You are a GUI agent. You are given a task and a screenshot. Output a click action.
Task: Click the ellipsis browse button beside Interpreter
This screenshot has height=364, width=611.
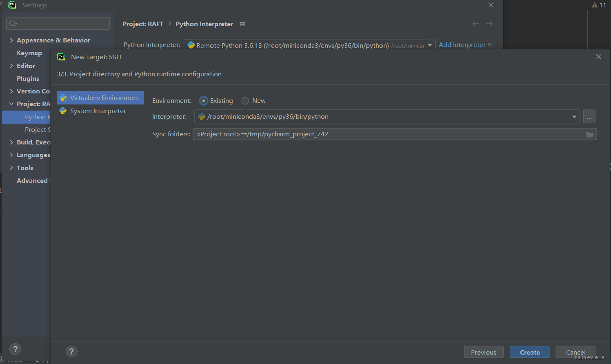pyautogui.click(x=589, y=117)
